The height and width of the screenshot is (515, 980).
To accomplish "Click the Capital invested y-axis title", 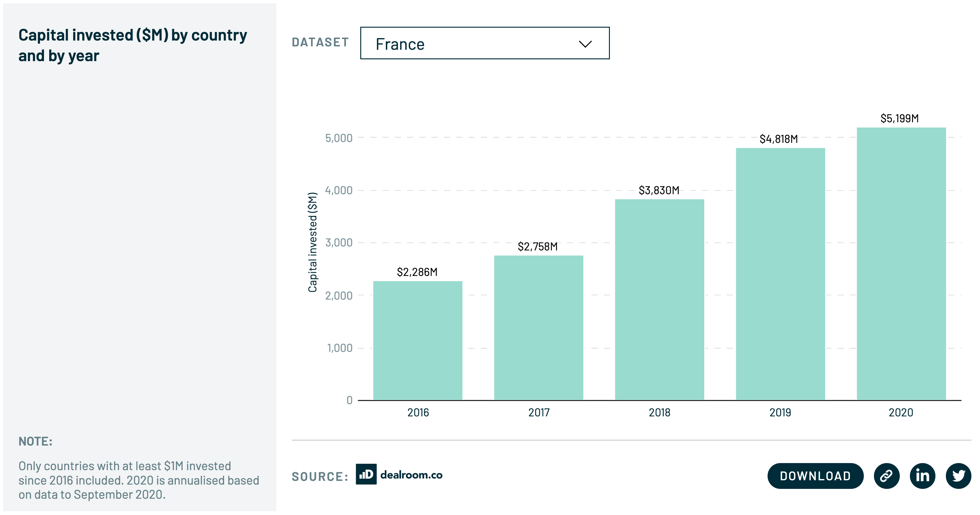I will pos(312,242).
